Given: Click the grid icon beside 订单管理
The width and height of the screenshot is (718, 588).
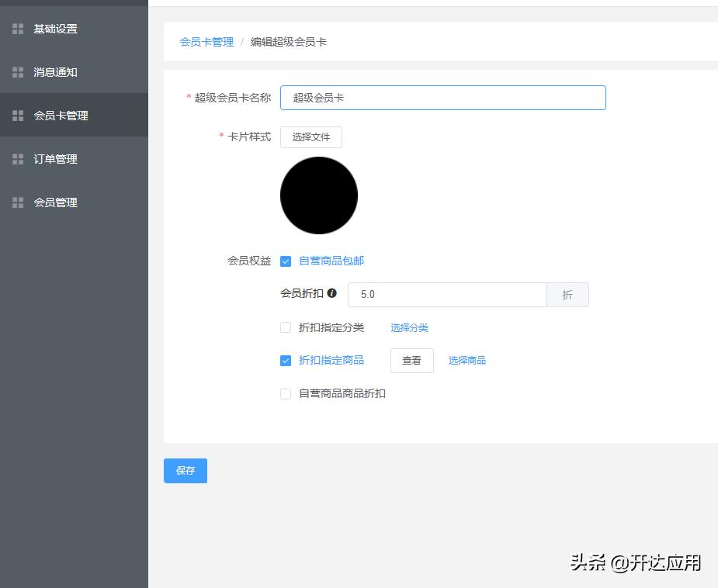Looking at the screenshot, I should point(17,158).
